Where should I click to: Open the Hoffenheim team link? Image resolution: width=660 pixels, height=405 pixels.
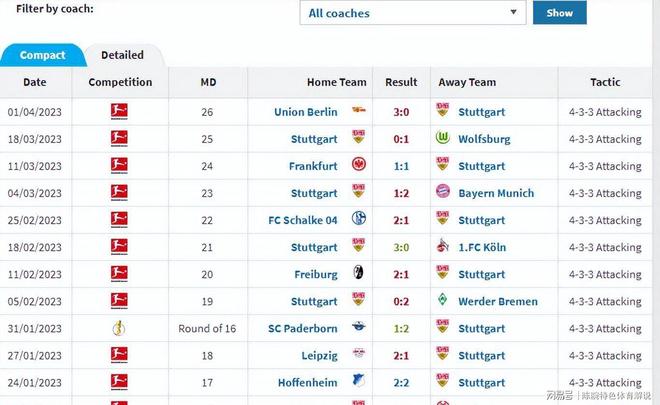click(x=306, y=382)
